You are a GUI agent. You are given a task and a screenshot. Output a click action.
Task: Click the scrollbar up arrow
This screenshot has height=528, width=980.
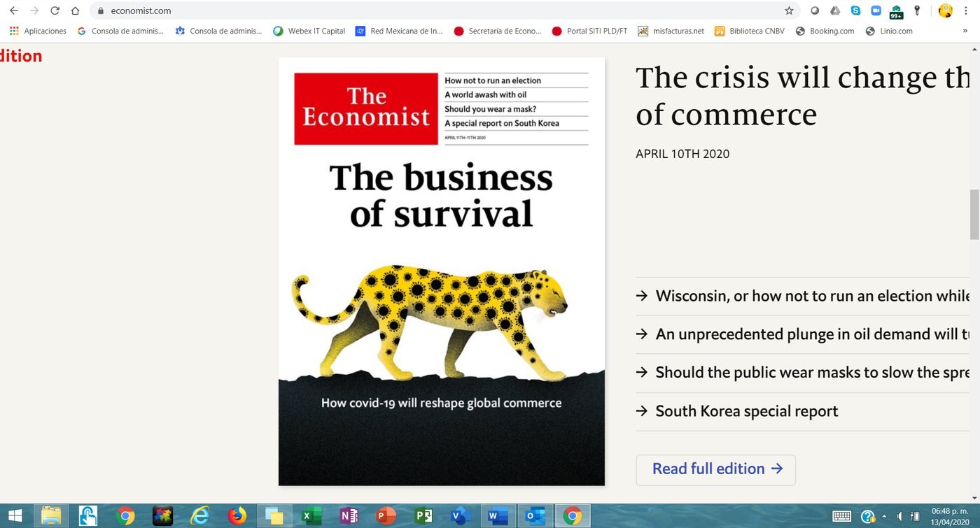point(974,48)
